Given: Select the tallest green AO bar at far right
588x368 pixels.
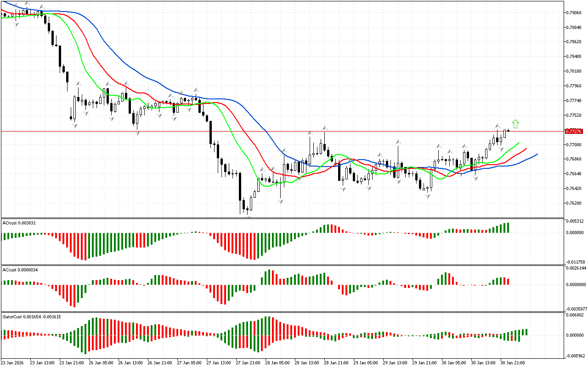Looking at the screenshot, I should 508,228.
